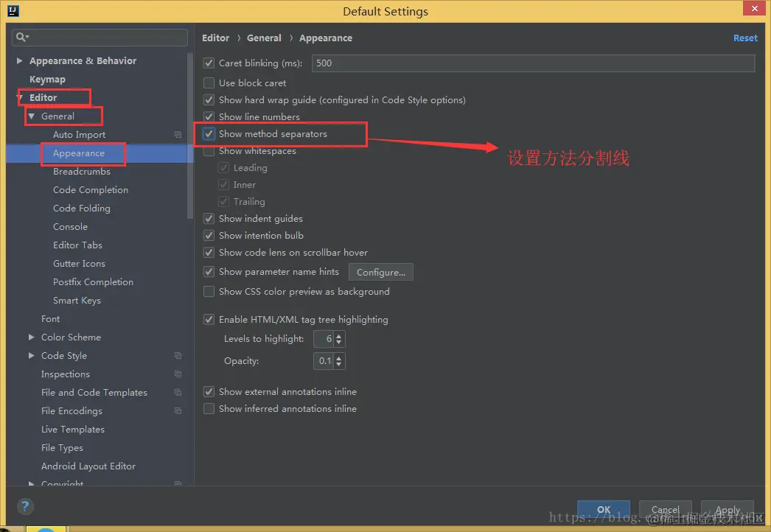
Task: Open Font settings page
Action: click(51, 318)
